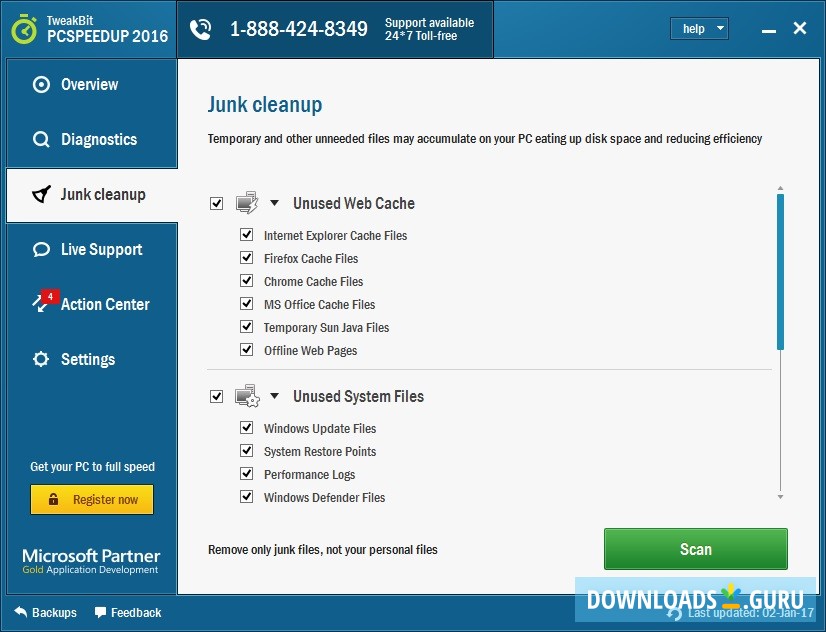Click the Unused Web Cache heading
Screen dimensions: 826x632
click(x=353, y=203)
